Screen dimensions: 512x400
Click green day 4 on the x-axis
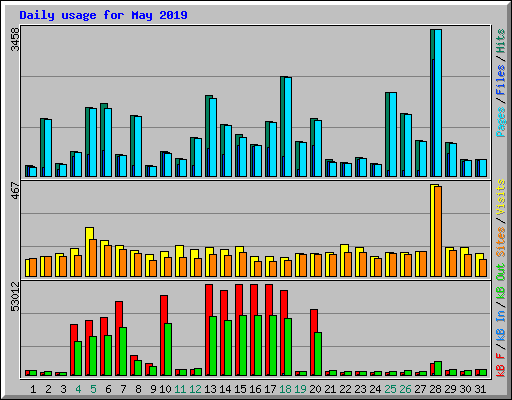[x=78, y=389]
